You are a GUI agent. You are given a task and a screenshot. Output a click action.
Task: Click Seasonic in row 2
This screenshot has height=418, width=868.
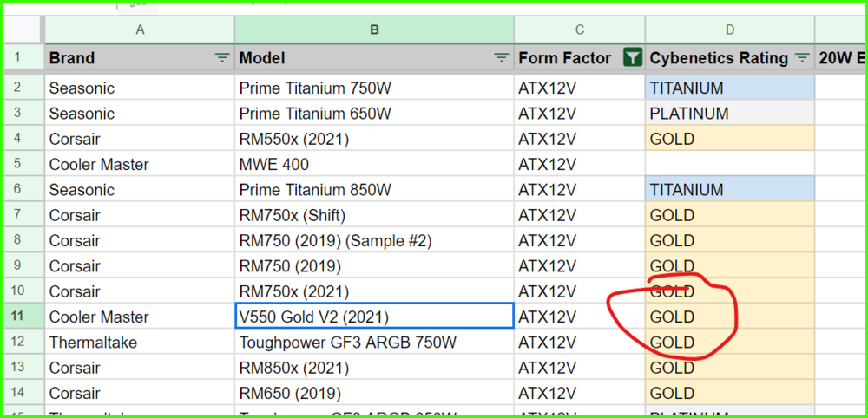tap(140, 88)
